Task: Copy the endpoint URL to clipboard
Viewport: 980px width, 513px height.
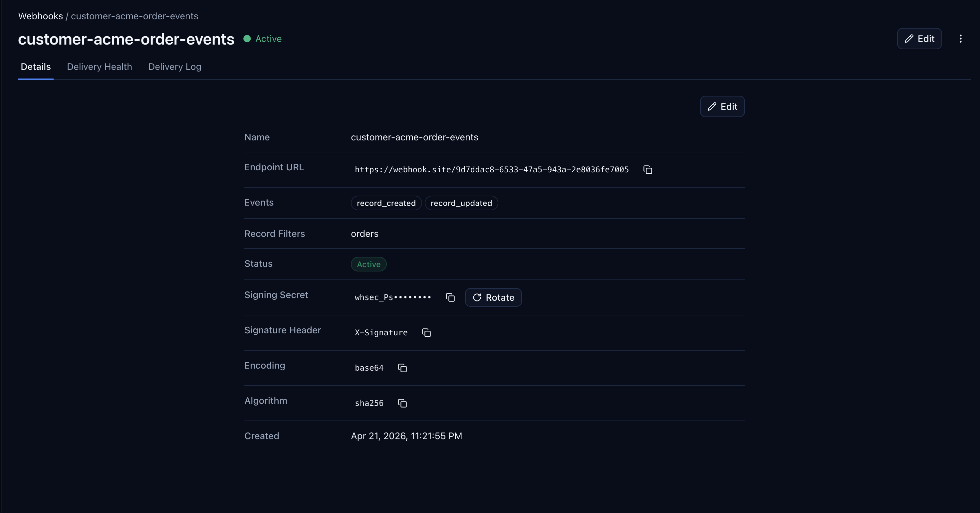Action: [x=647, y=170]
